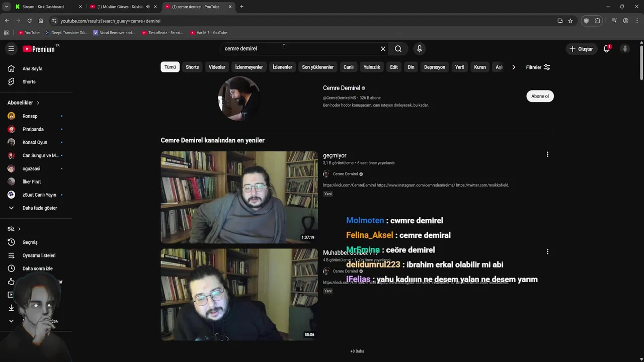The image size is (644, 362).
Task: Go to YouTube Premium home logo
Action: [x=39, y=49]
